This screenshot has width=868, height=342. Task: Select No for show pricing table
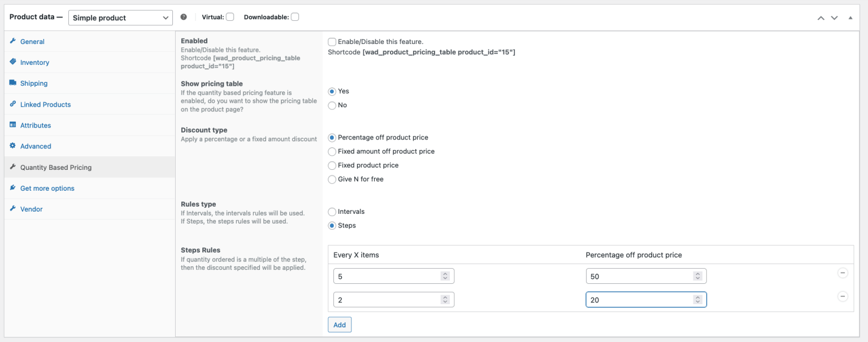coord(332,105)
